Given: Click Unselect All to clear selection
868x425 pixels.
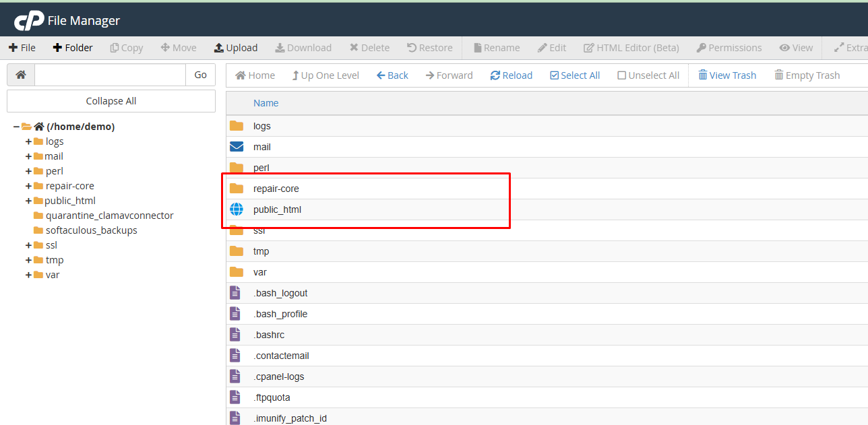Looking at the screenshot, I should (x=648, y=75).
